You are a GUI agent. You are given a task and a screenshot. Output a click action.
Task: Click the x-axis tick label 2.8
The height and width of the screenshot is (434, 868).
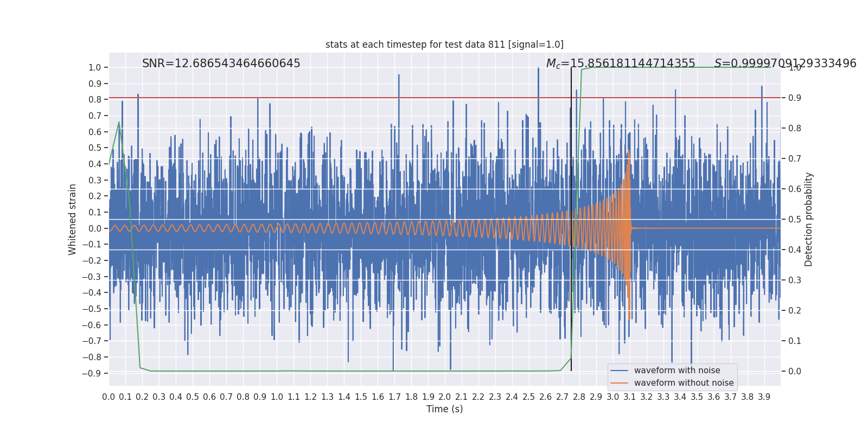pyautogui.click(x=579, y=397)
